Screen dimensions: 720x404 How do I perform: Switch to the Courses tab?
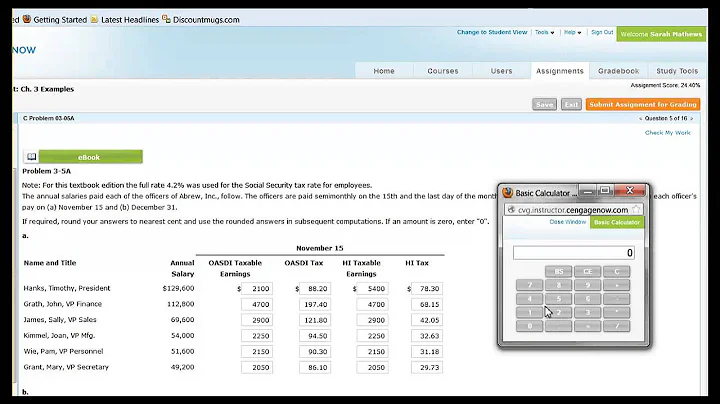coord(443,71)
